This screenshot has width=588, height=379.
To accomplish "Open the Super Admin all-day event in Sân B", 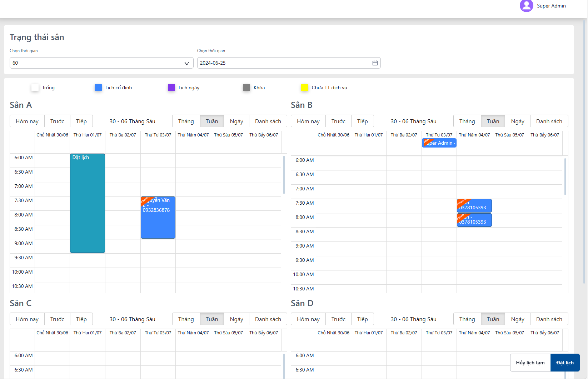I will point(439,143).
